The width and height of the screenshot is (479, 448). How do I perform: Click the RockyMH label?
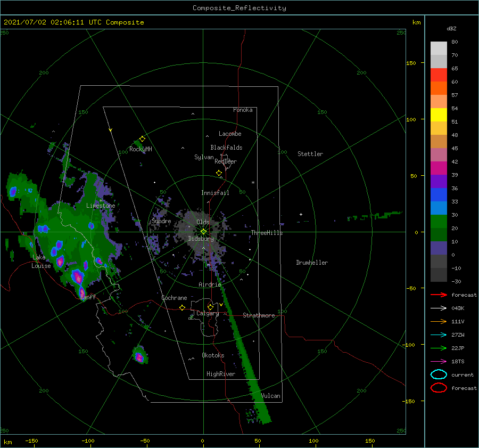[x=141, y=149]
